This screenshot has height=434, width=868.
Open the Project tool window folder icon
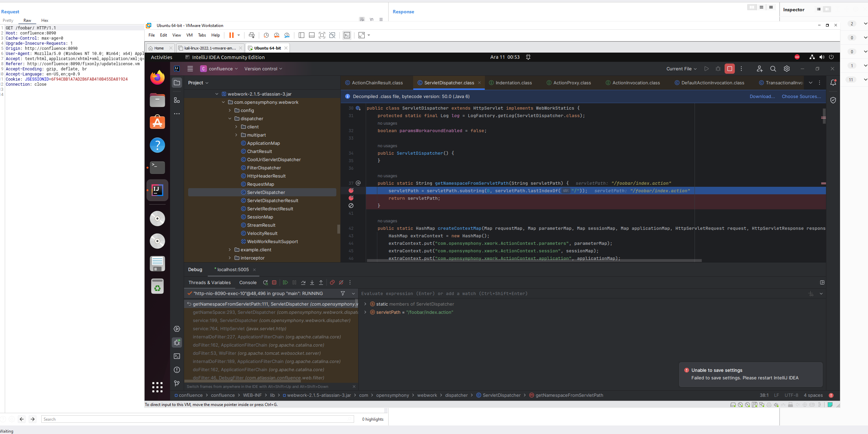(x=177, y=83)
